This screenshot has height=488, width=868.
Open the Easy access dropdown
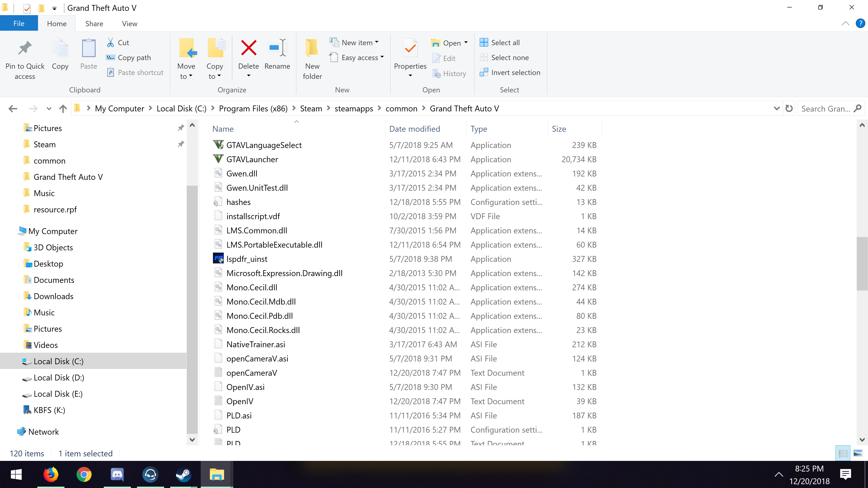(382, 57)
